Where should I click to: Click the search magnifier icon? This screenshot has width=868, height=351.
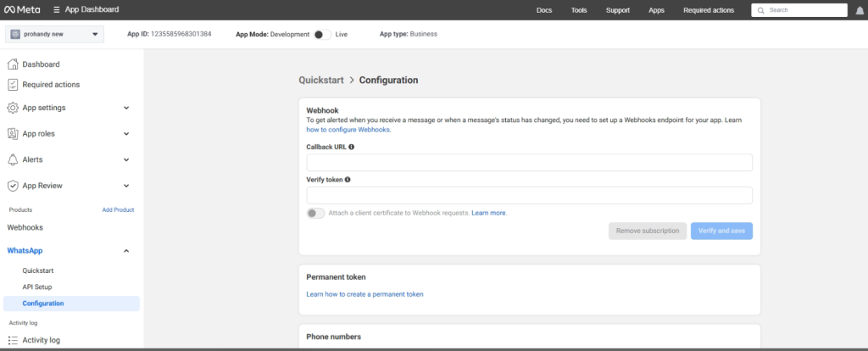761,10
